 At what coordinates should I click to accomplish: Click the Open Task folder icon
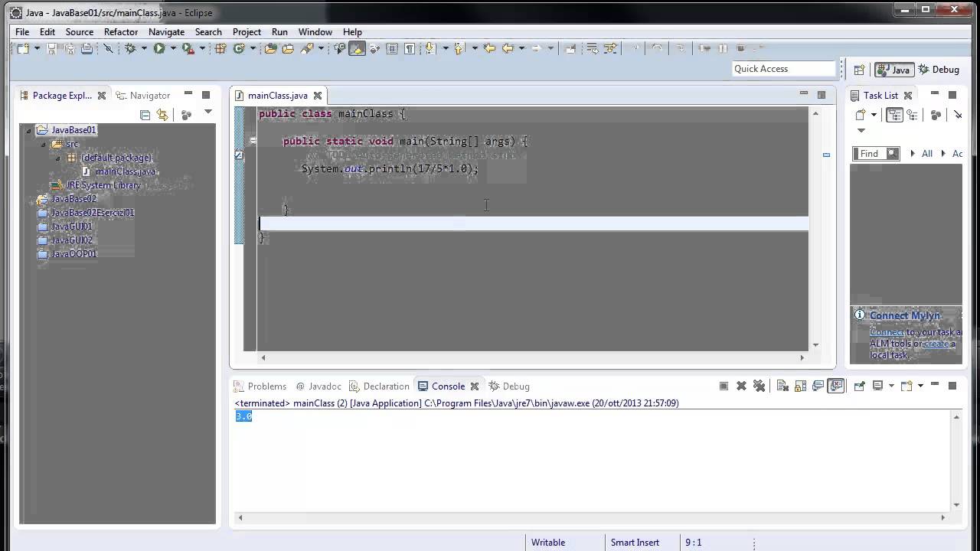click(288, 48)
